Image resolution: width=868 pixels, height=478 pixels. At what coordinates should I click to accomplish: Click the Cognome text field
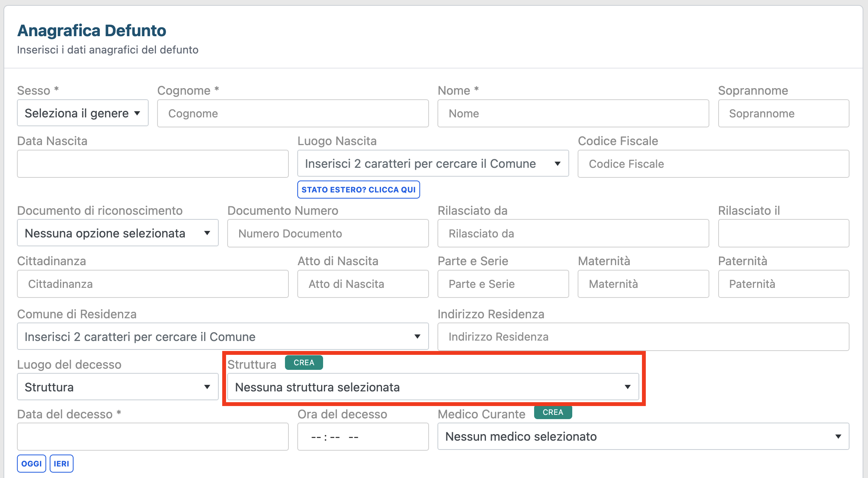click(293, 114)
